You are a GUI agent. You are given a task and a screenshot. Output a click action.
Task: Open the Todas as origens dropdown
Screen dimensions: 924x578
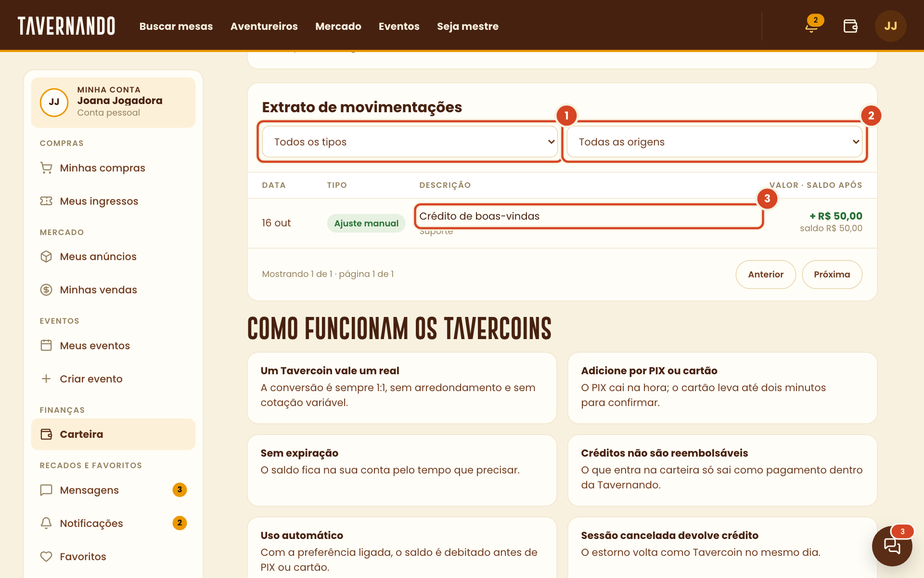tap(715, 142)
